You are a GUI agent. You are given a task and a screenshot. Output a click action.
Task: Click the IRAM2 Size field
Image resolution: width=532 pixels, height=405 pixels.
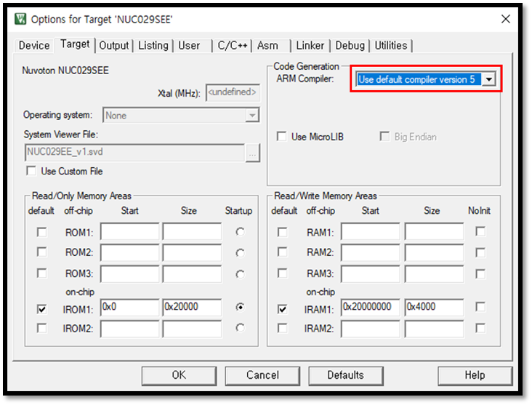point(435,329)
